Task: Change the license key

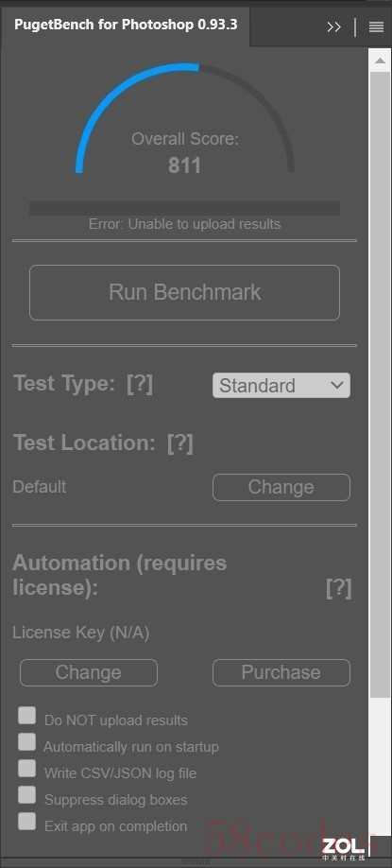Action: (89, 672)
